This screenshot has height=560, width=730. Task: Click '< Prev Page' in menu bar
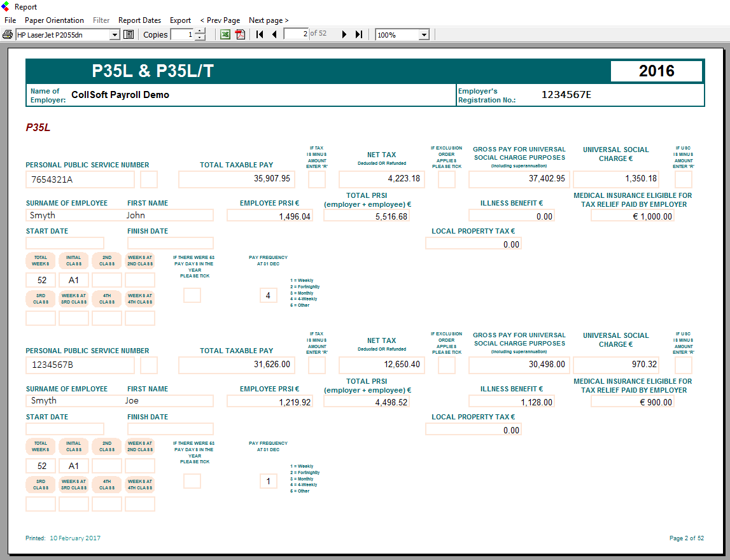pos(220,20)
